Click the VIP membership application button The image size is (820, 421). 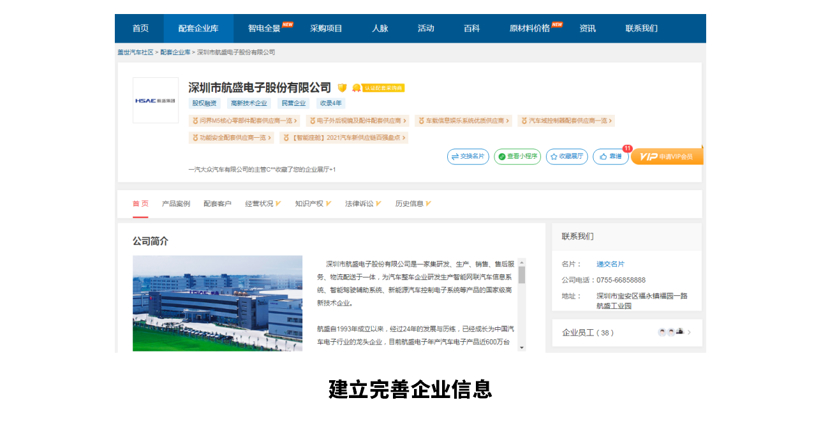point(667,157)
